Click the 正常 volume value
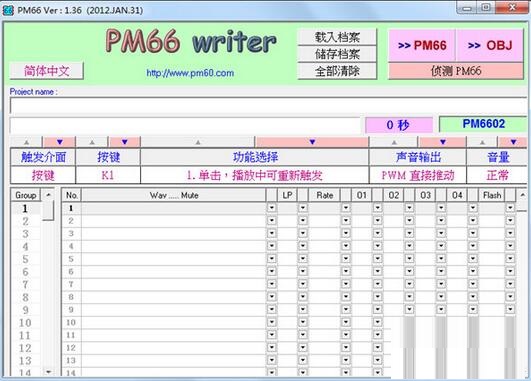Screen dimensions: 531x381 497,175
